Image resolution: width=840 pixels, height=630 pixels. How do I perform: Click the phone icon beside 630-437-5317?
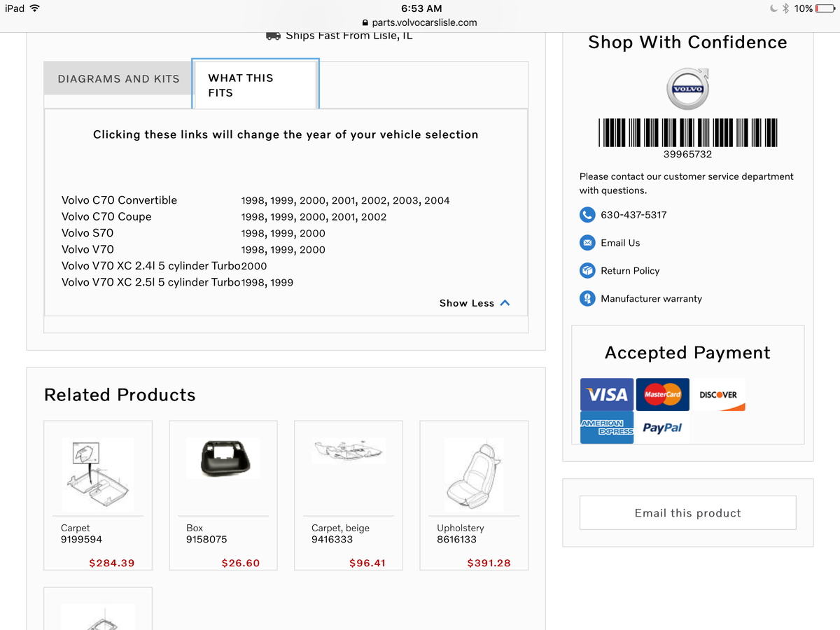(x=587, y=215)
